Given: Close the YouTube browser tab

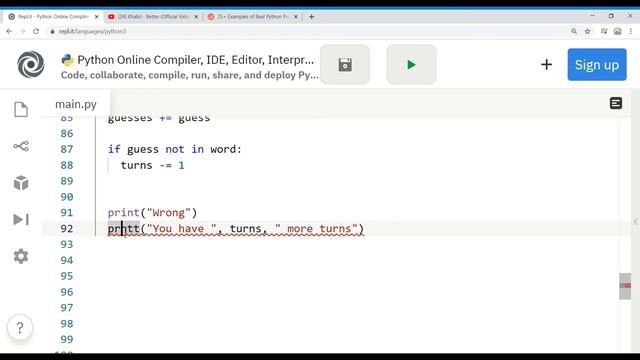Looking at the screenshot, I should (196, 17).
